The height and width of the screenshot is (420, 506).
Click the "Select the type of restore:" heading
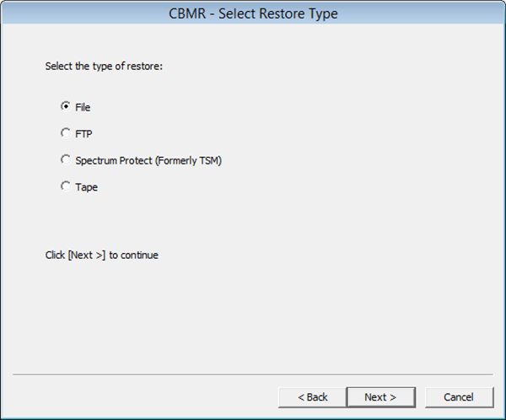click(x=104, y=66)
